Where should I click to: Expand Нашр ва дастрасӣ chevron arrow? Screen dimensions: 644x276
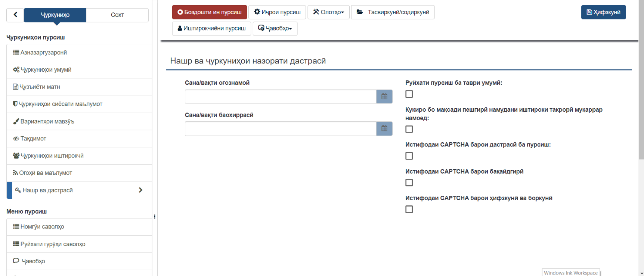pos(140,190)
